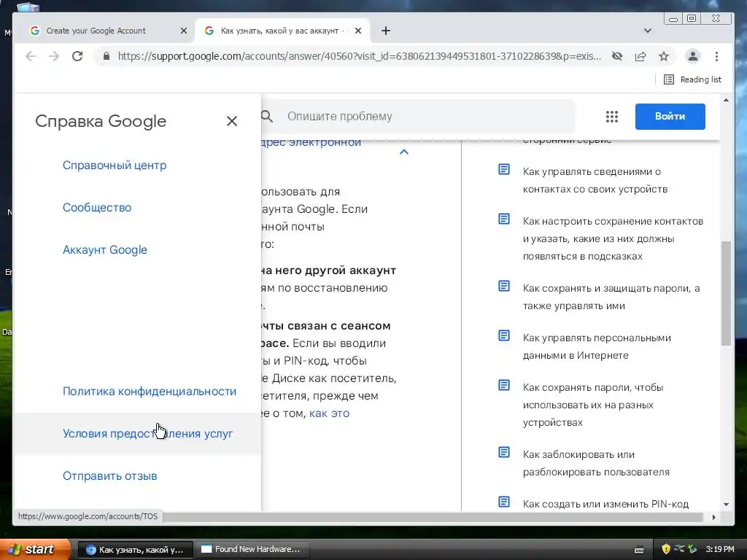Open article on blocking or unblocking a user
This screenshot has width=747, height=560.
(x=596, y=463)
